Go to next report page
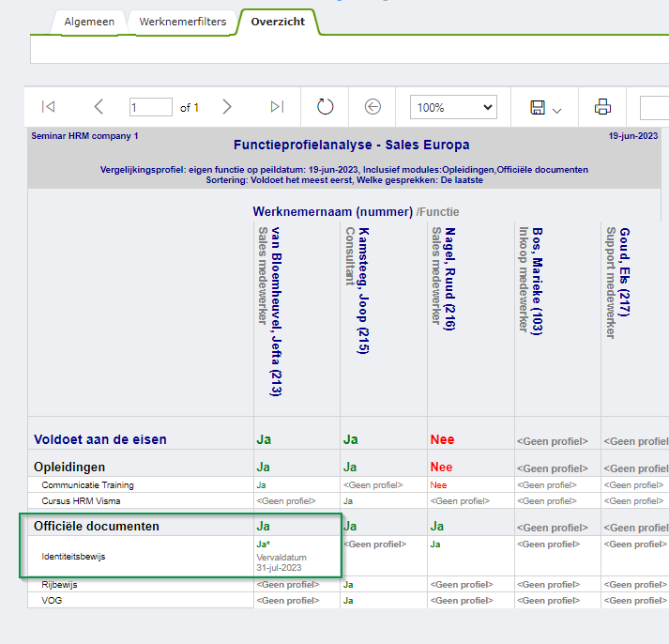Image resolution: width=669 pixels, height=644 pixels. click(227, 107)
